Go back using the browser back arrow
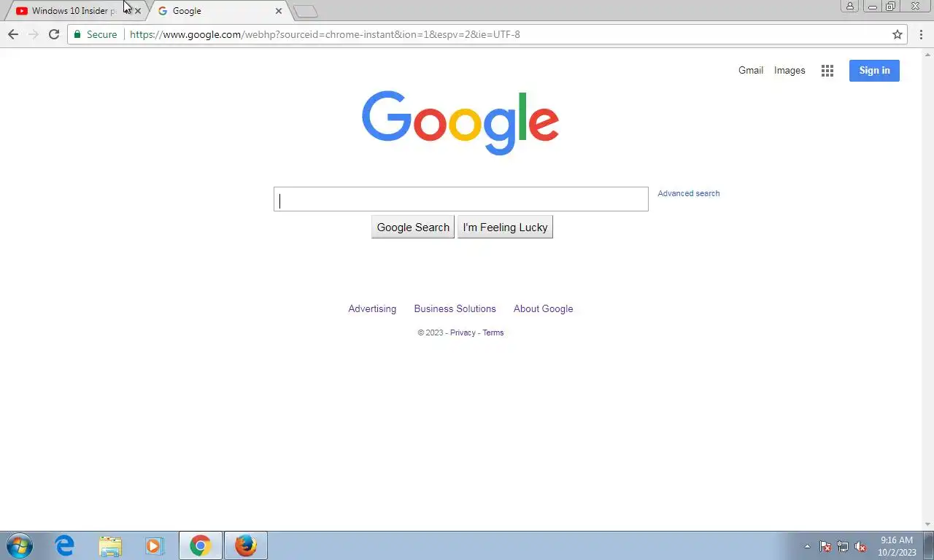 (x=13, y=34)
